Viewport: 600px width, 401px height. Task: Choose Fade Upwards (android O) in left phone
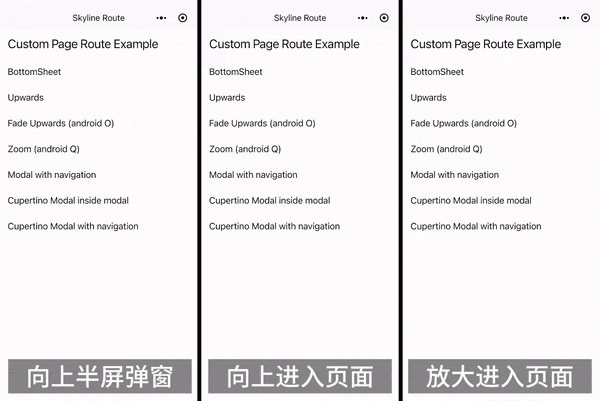61,123
